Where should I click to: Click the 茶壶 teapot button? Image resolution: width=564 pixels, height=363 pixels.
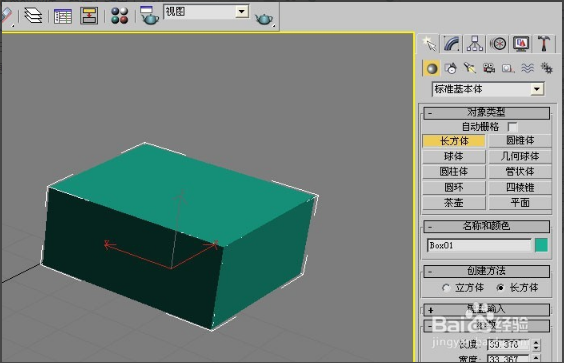click(x=454, y=203)
